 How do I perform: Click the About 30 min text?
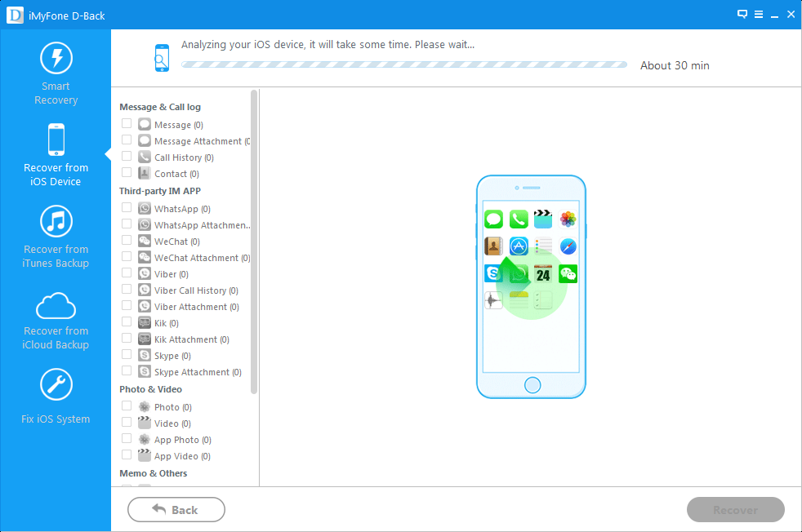tap(675, 65)
